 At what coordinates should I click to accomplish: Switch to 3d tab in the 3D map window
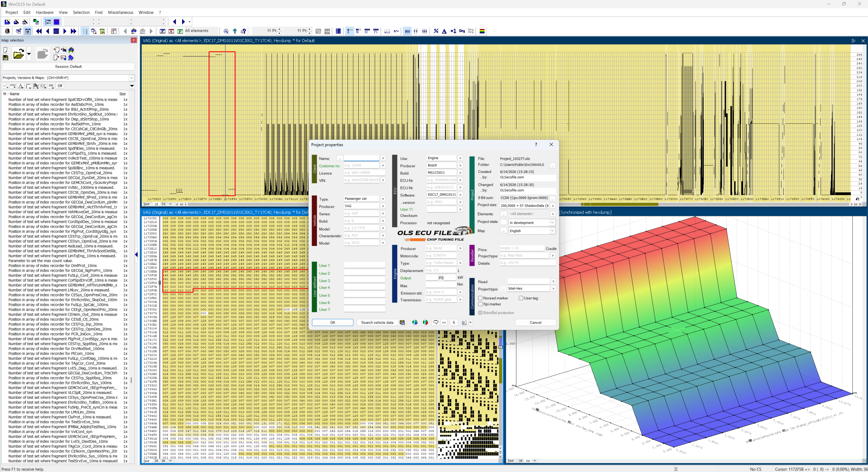(527, 461)
